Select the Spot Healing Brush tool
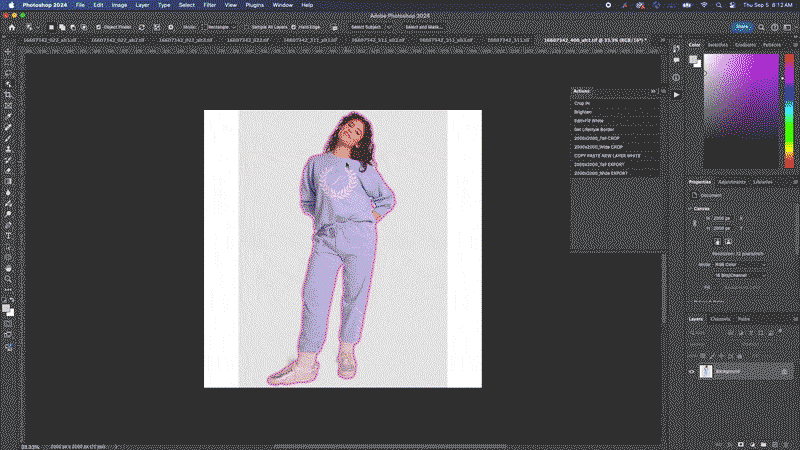 point(8,127)
